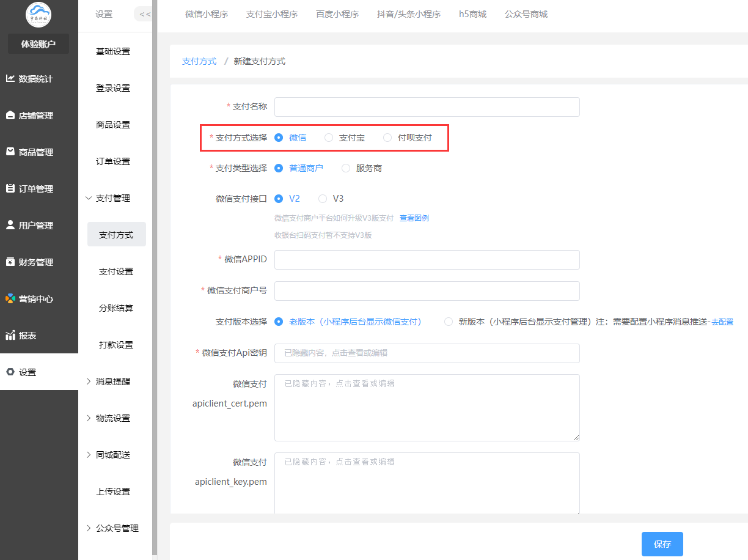748x560 pixels.
Task: Click the 财务管理 wallet icon
Action: [10, 262]
